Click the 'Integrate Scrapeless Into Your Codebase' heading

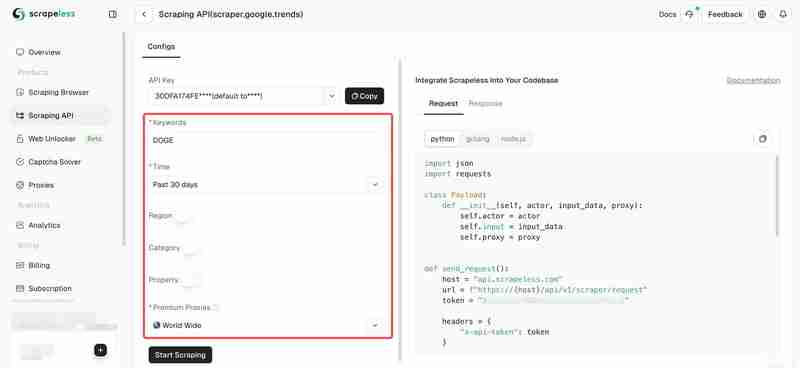[487, 80]
